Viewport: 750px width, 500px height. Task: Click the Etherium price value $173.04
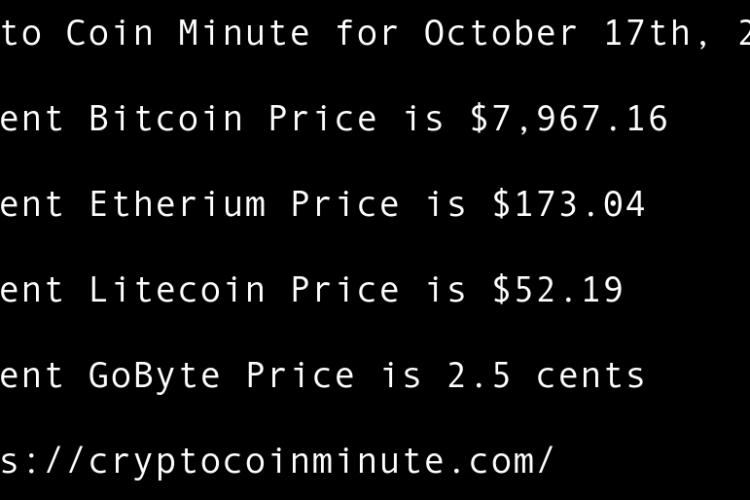coord(568,205)
